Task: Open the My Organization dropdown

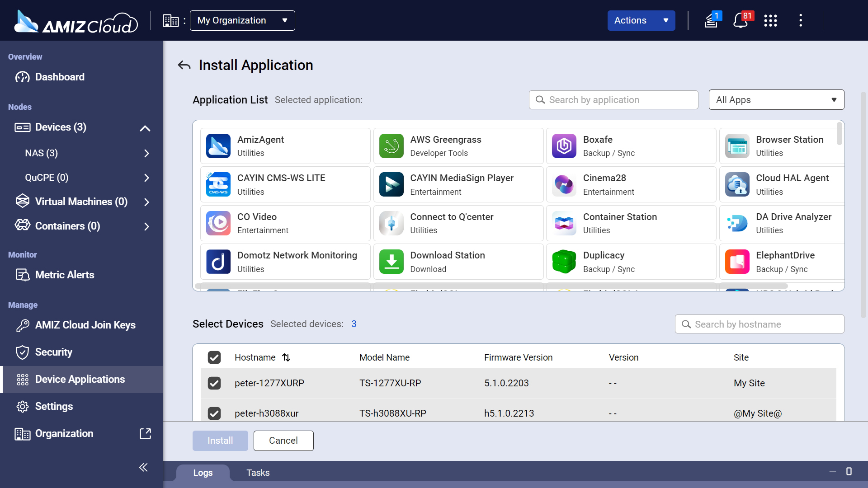Action: click(242, 20)
